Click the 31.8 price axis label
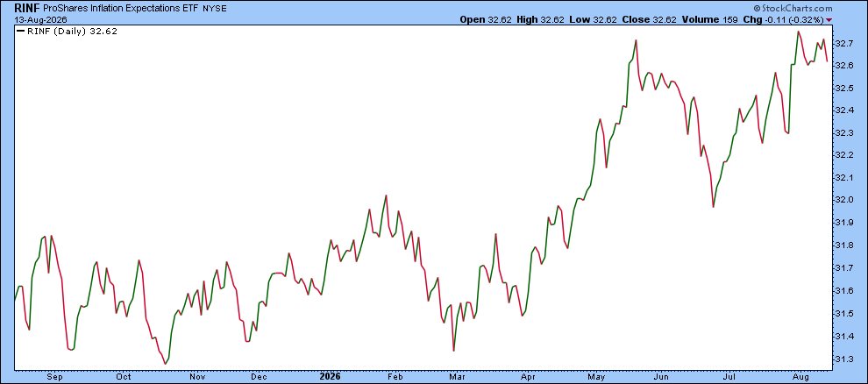This screenshot has height=384, width=868. (844, 245)
